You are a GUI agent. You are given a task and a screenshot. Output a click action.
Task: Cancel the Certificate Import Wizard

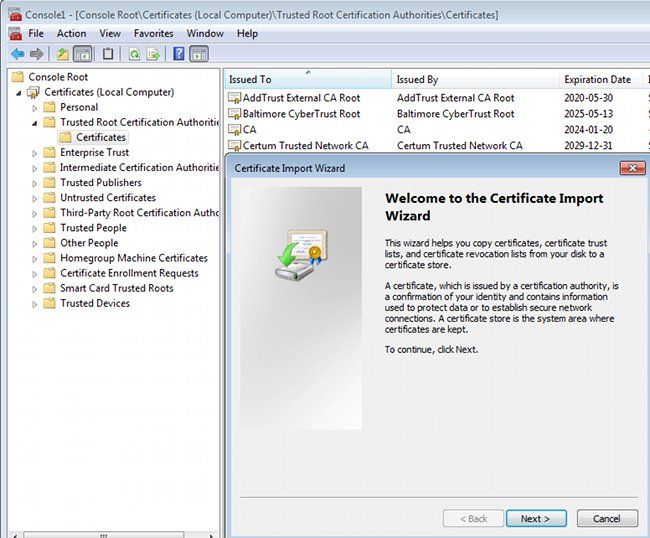(606, 518)
